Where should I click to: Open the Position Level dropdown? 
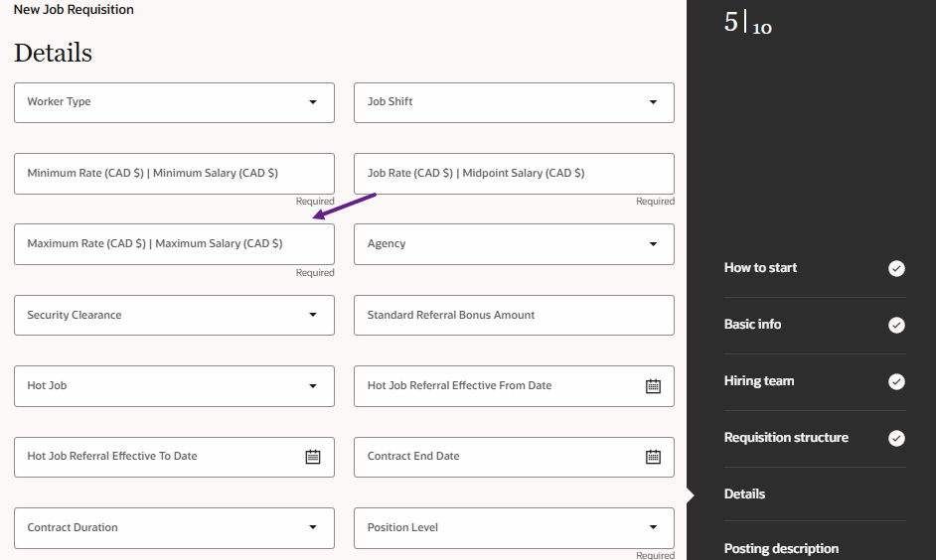pyautogui.click(x=514, y=528)
